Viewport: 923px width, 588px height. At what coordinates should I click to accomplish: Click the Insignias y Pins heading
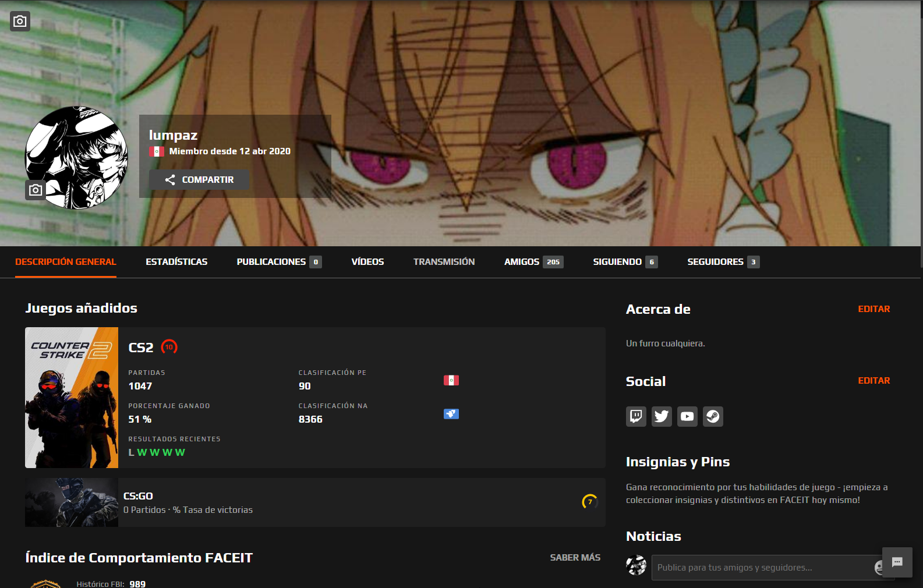coord(678,462)
